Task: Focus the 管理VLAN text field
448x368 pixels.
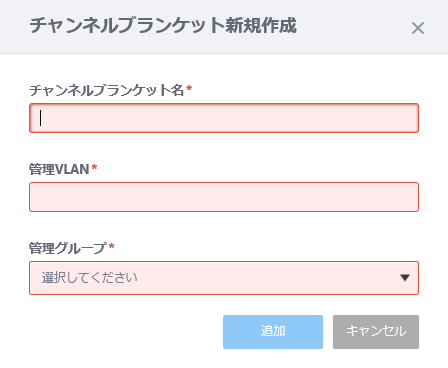Action: (224, 197)
